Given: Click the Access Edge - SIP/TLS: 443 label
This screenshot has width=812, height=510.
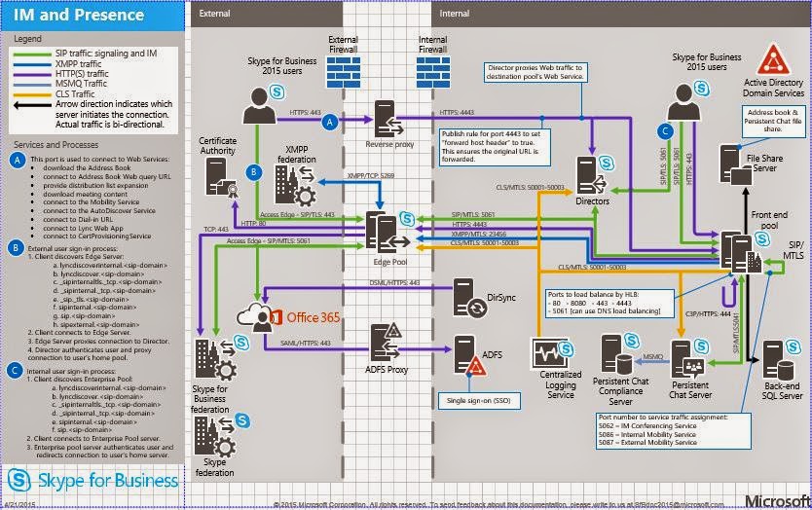Looking at the screenshot, I should pos(297,214).
